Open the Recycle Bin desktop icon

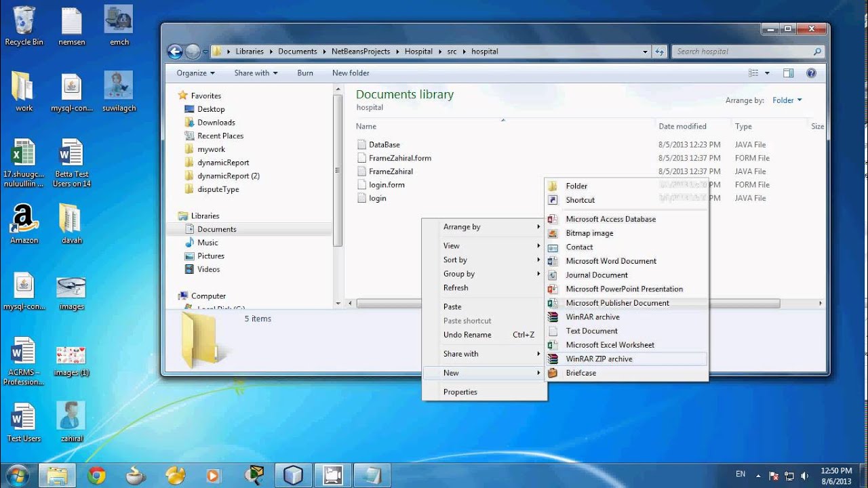point(24,26)
